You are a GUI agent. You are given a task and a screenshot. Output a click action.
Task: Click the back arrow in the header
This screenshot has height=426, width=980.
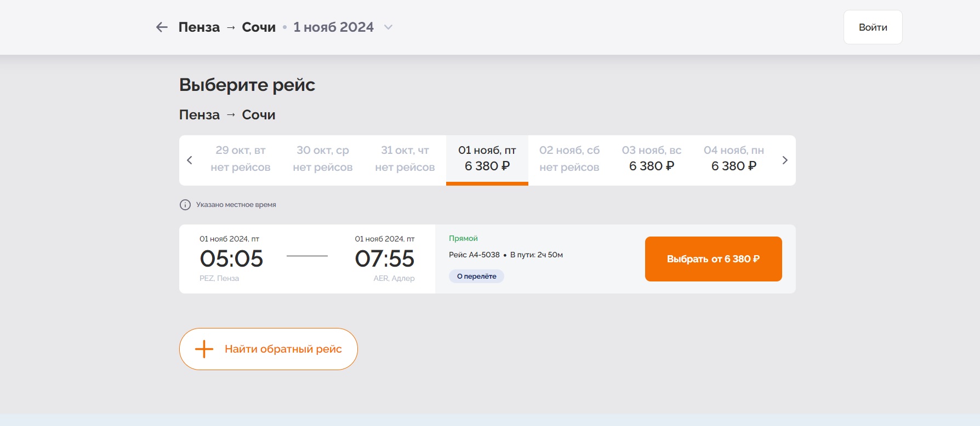pyautogui.click(x=162, y=27)
